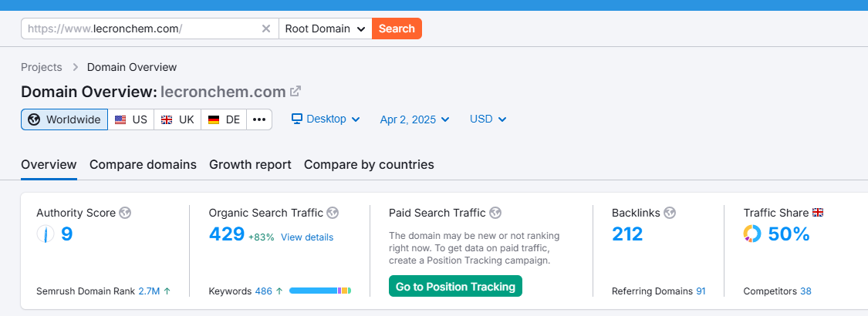Open the Competitors 38 link
Image resolution: width=868 pixels, height=316 pixels.
point(806,291)
